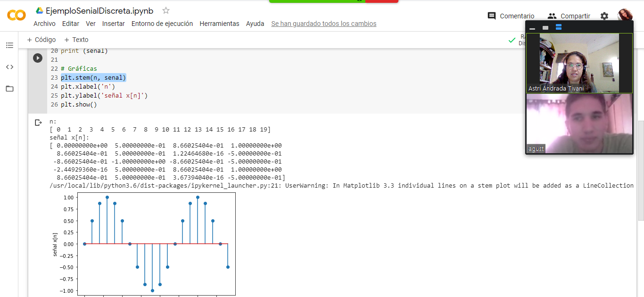Click the vertical scrollbar on the right

pyautogui.click(x=641, y=170)
